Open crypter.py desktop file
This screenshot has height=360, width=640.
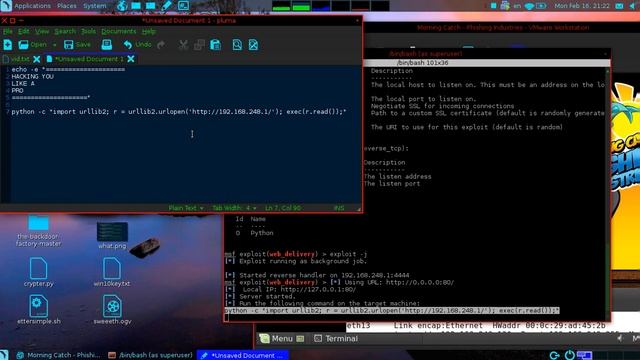(38, 272)
